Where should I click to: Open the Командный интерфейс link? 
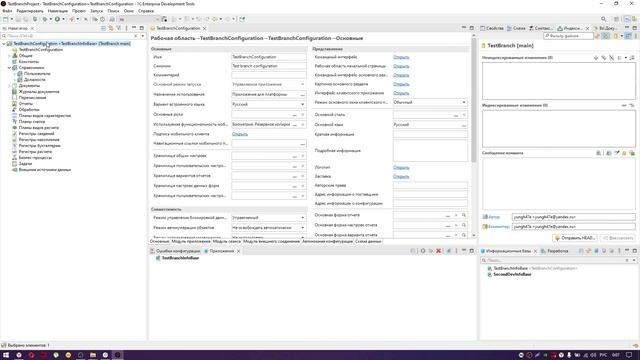401,57
